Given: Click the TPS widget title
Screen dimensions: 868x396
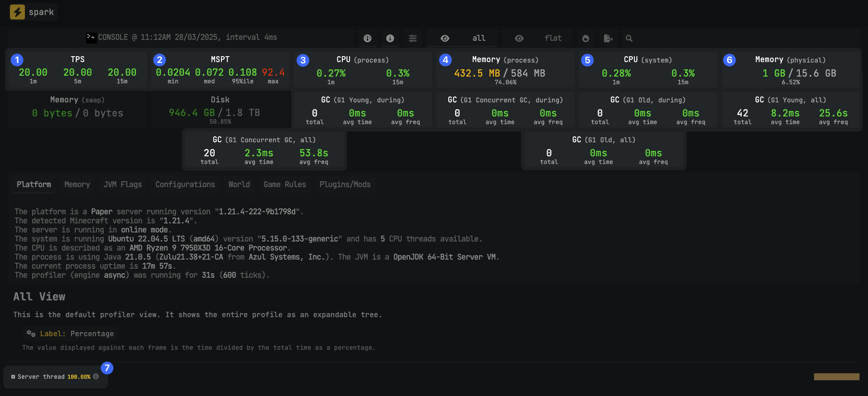Looking at the screenshot, I should (x=77, y=59).
